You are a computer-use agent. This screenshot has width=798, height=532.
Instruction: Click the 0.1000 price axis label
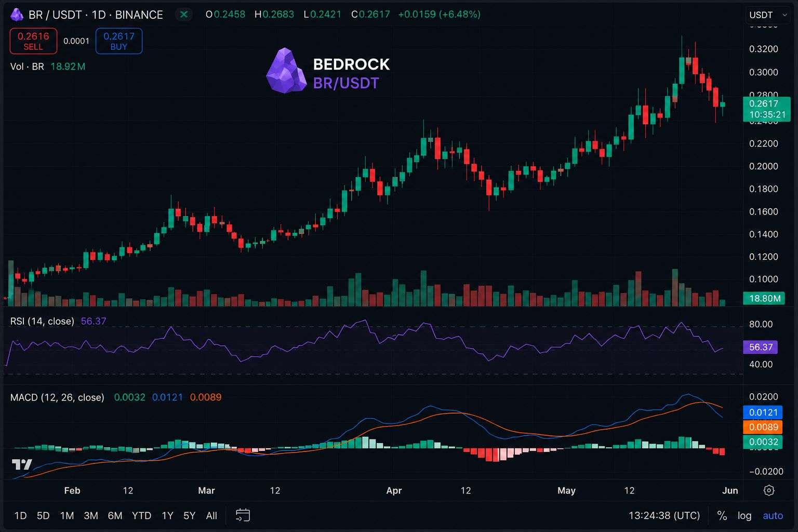click(764, 280)
